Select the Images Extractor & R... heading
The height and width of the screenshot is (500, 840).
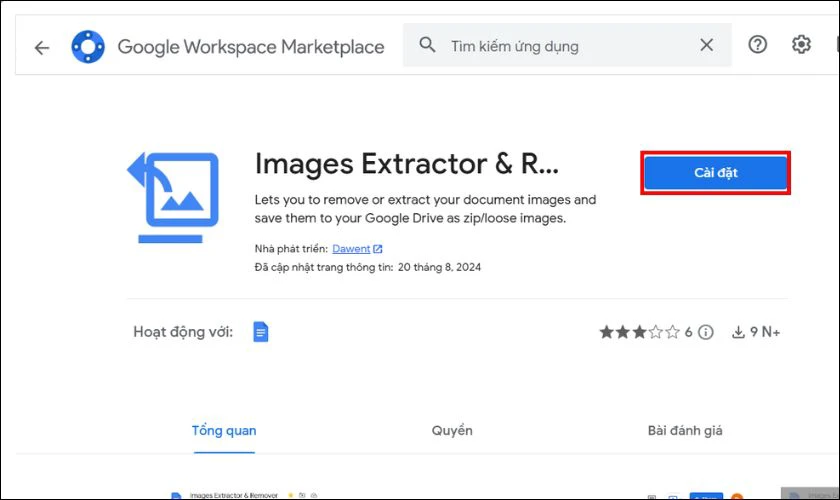(x=407, y=163)
